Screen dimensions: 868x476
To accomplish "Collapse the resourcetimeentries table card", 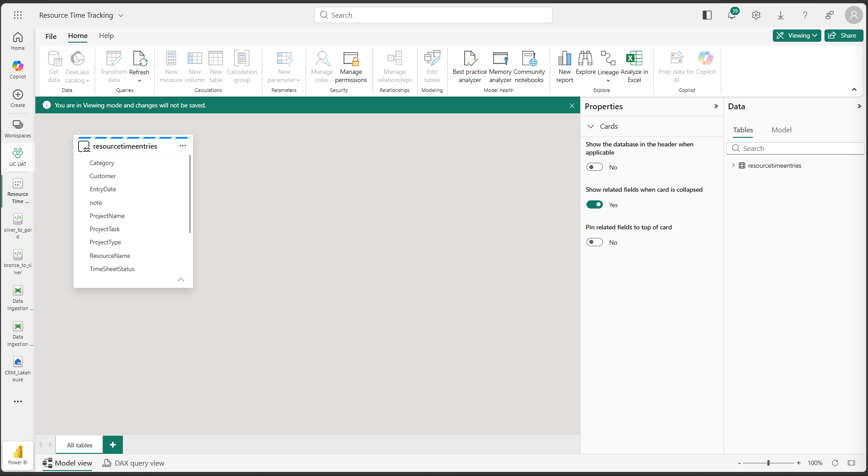I will click(x=181, y=280).
